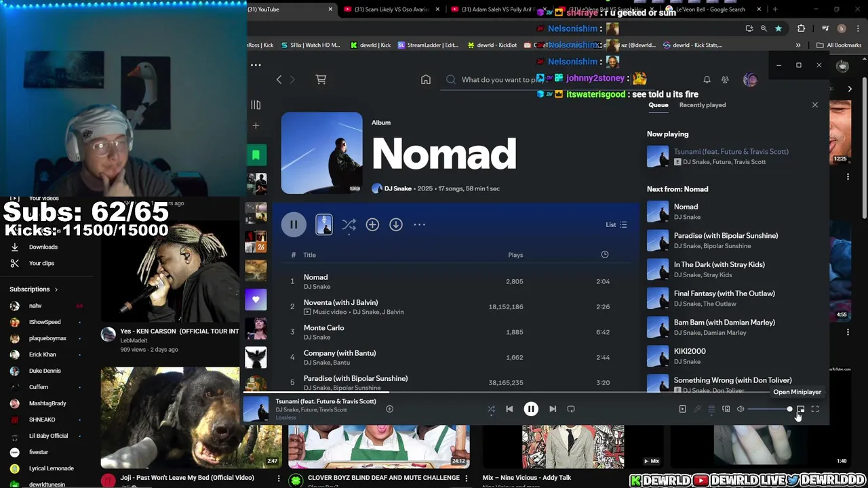Open YouTube Your clips

(41, 263)
